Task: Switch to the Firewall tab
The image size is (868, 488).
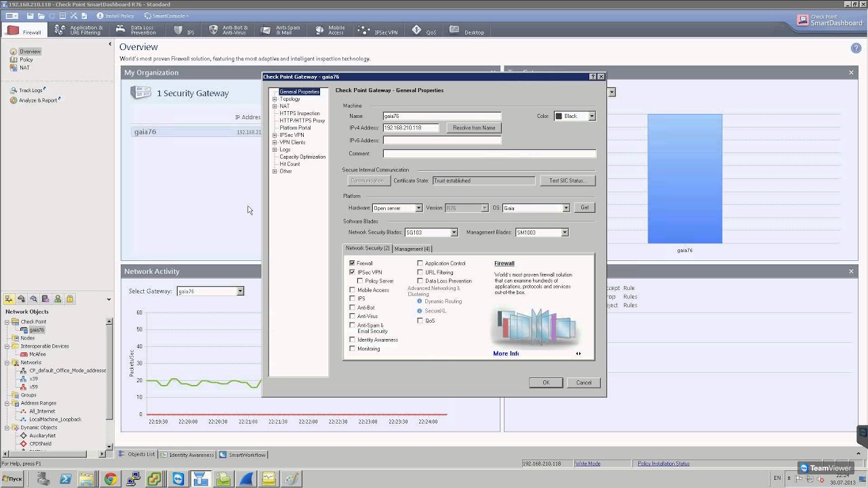Action: tap(24, 31)
